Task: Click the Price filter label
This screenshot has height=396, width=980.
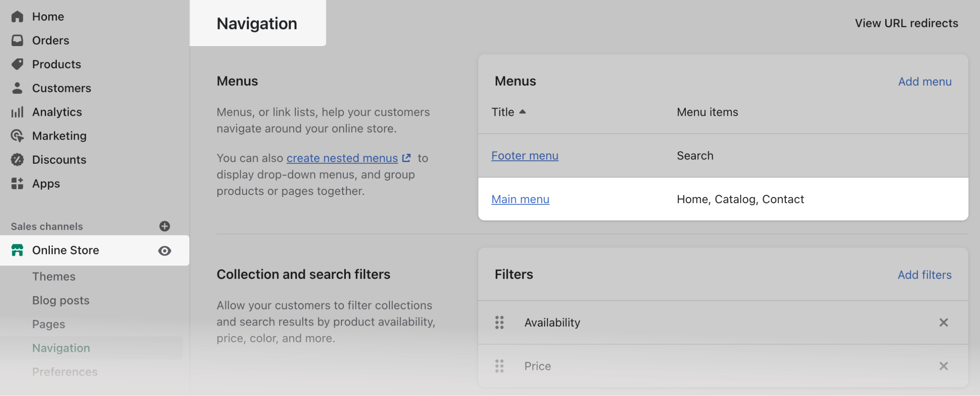Action: (537, 366)
